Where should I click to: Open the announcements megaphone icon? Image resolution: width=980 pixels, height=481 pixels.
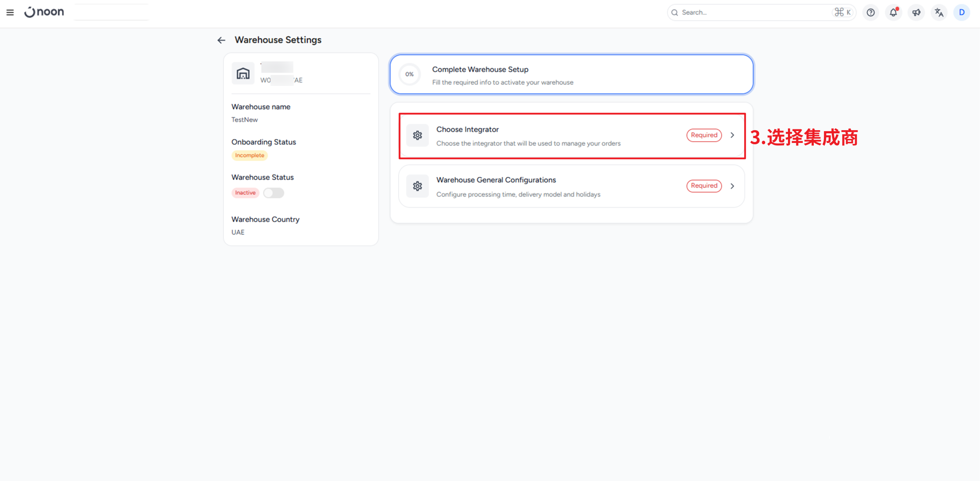pos(916,12)
